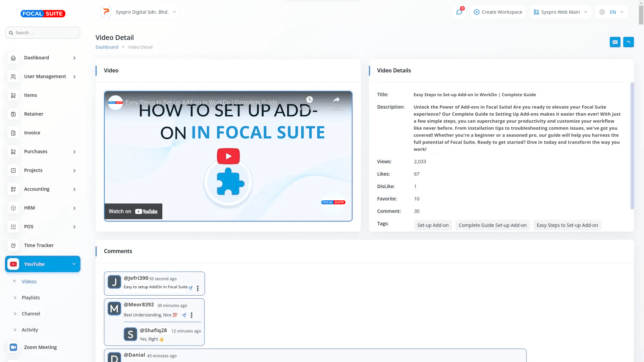Open Syspro Web Main workspace dropdown
Image resolution: width=644 pixels, height=362 pixels.
(560, 12)
